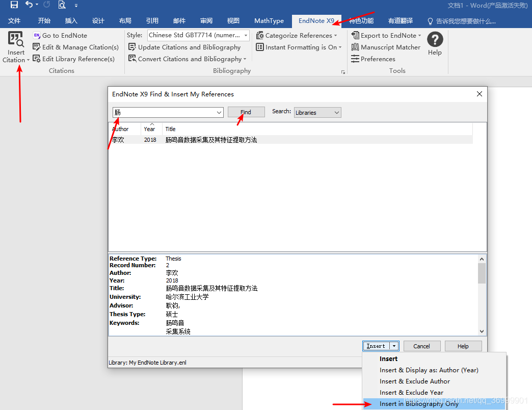Open the Insert button dropdown arrow
Screen dimensions: 532x410
pyautogui.click(x=394, y=346)
